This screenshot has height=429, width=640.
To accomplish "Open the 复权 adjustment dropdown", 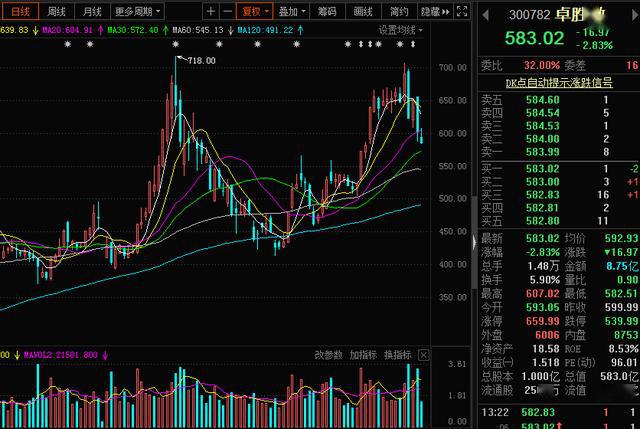I will pos(255,12).
